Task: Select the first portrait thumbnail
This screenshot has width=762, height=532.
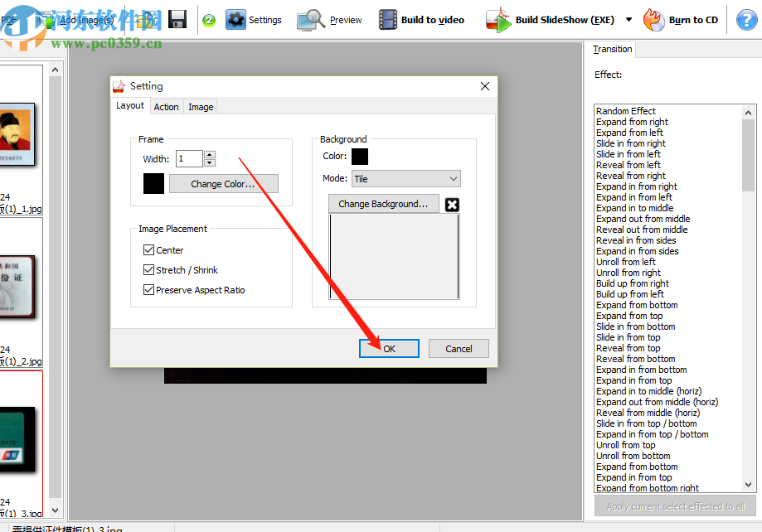Action: (x=17, y=134)
